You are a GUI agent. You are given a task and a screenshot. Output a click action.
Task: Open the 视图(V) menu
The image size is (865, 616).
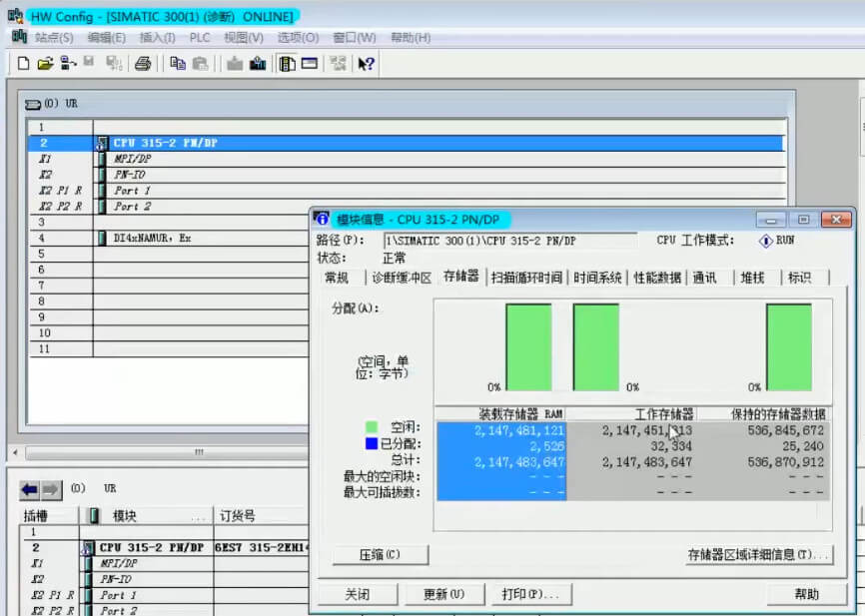[244, 38]
